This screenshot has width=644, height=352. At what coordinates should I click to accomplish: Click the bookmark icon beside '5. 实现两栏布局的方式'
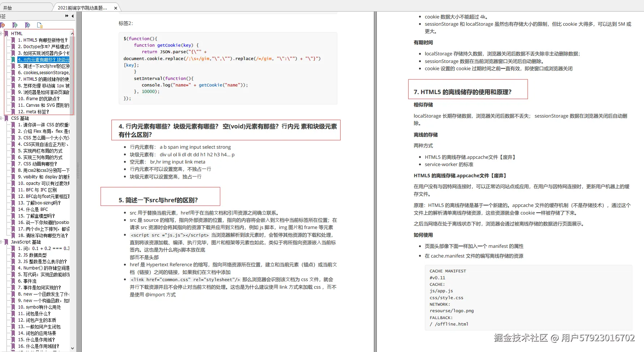tap(13, 151)
